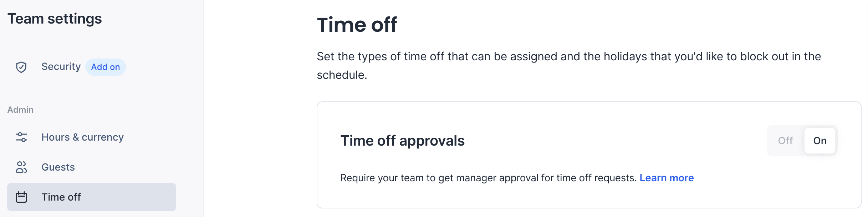Click the Add on badge beside Security

105,67
